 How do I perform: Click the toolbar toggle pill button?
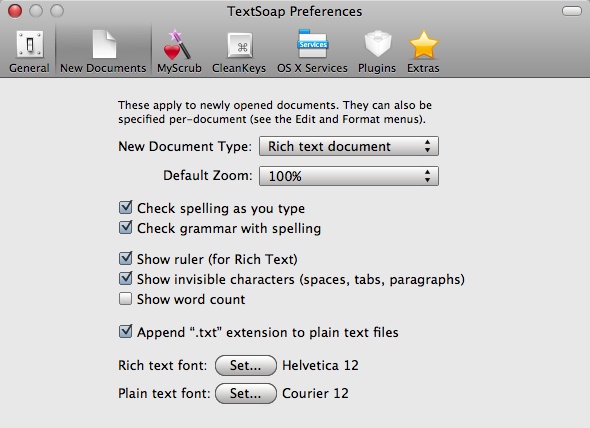click(572, 11)
